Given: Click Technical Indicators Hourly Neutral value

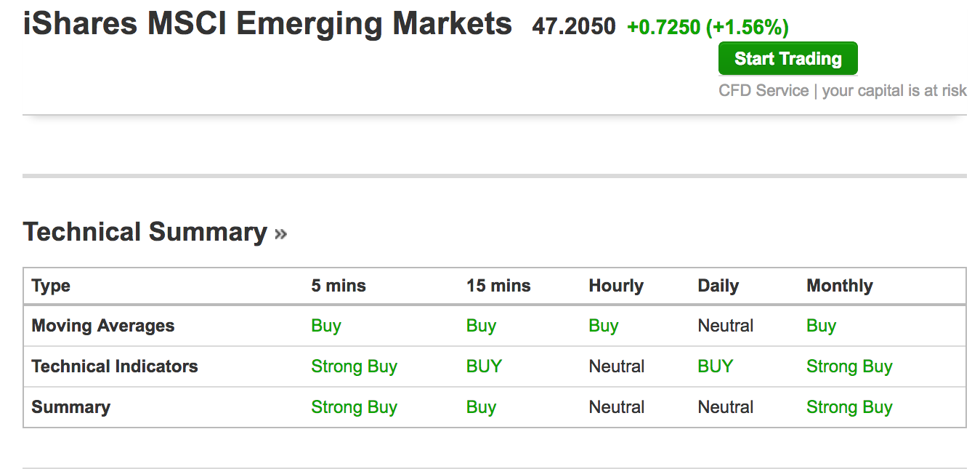Looking at the screenshot, I should (617, 366).
